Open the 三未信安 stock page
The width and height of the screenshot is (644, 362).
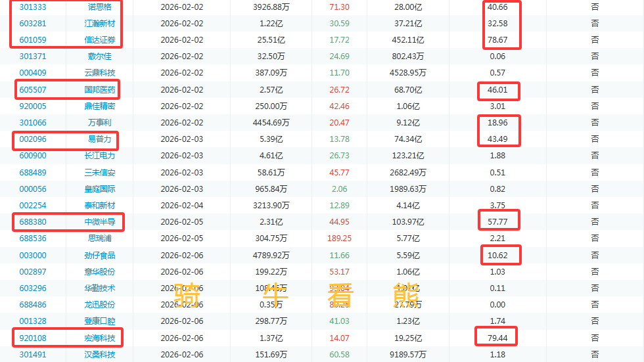100,173
